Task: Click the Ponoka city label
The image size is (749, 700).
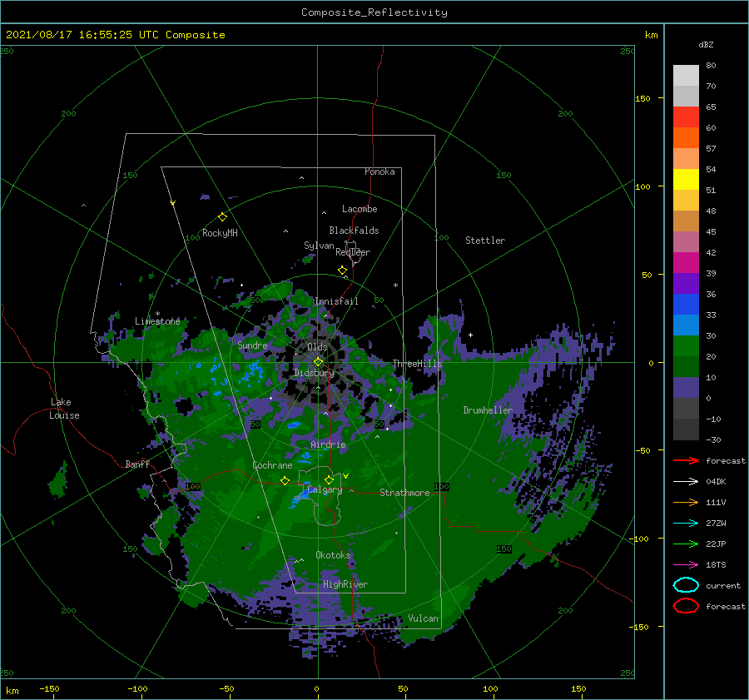Action: pyautogui.click(x=379, y=171)
